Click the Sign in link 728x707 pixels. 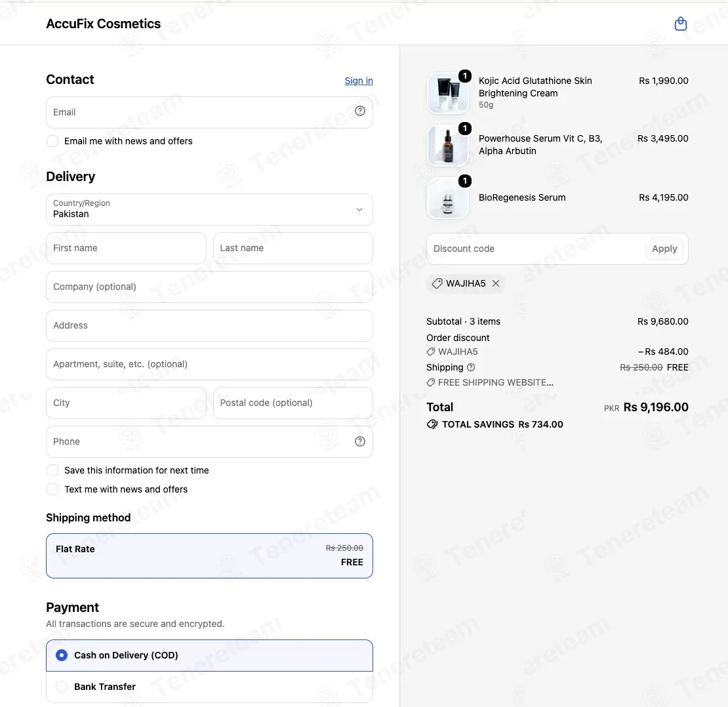pyautogui.click(x=359, y=81)
